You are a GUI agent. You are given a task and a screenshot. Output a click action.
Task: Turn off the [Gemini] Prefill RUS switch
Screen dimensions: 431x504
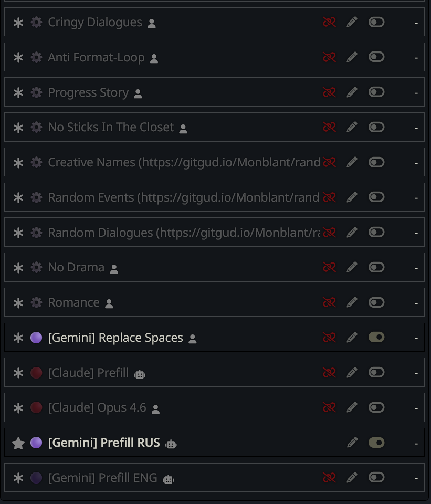[x=376, y=443]
